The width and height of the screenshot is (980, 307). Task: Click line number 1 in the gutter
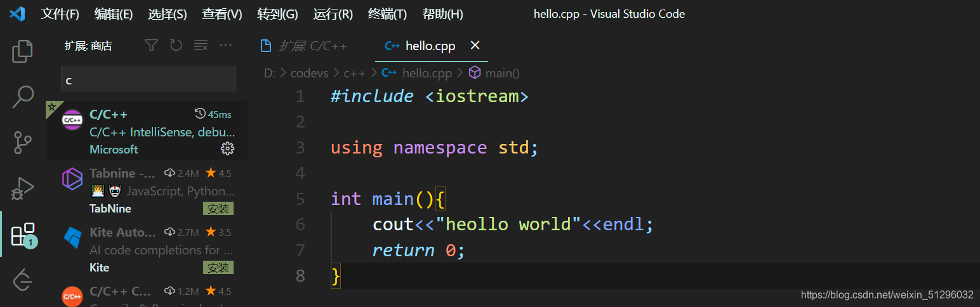click(x=300, y=96)
